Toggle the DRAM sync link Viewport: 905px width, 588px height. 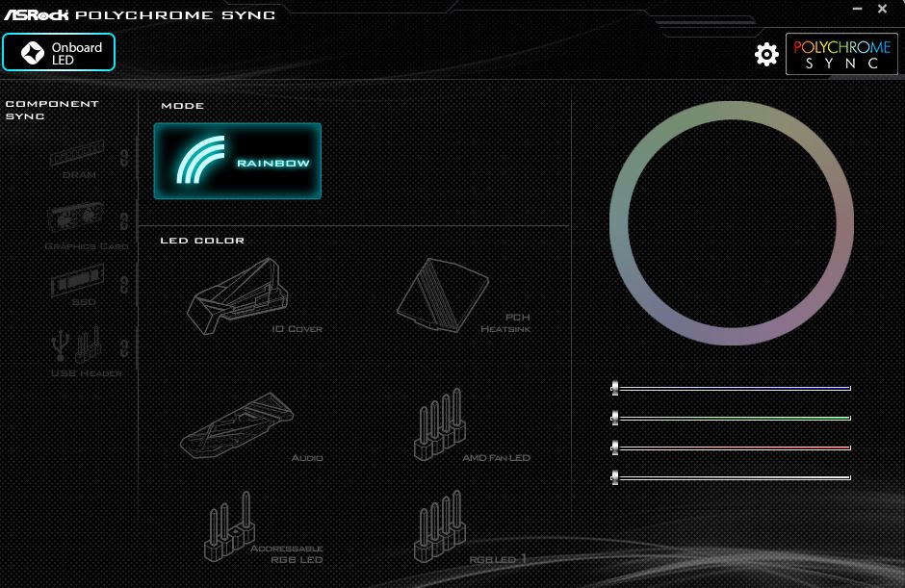coord(124,158)
